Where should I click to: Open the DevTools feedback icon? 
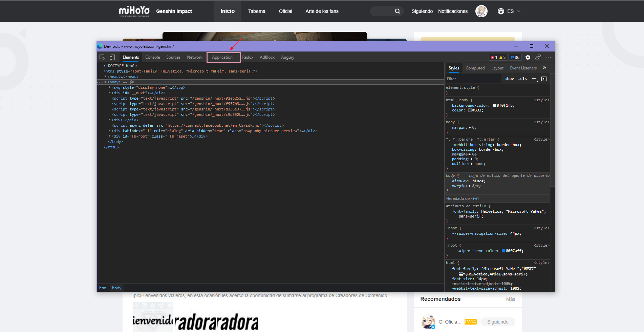coord(538,57)
